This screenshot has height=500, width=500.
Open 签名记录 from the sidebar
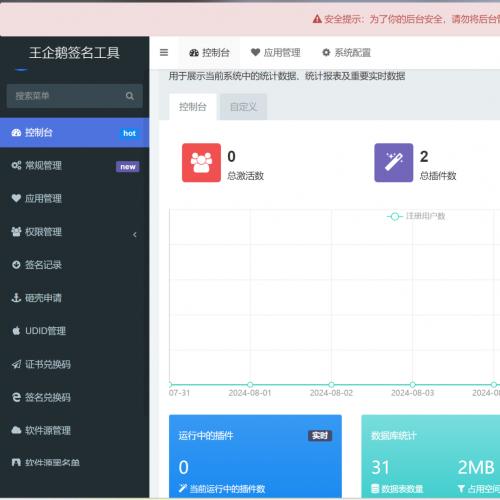[x=75, y=265]
